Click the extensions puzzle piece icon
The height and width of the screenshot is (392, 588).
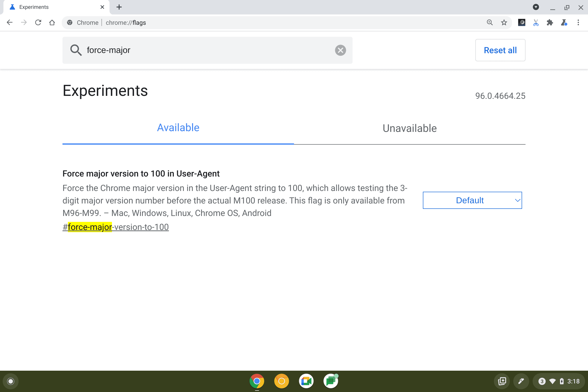[550, 23]
